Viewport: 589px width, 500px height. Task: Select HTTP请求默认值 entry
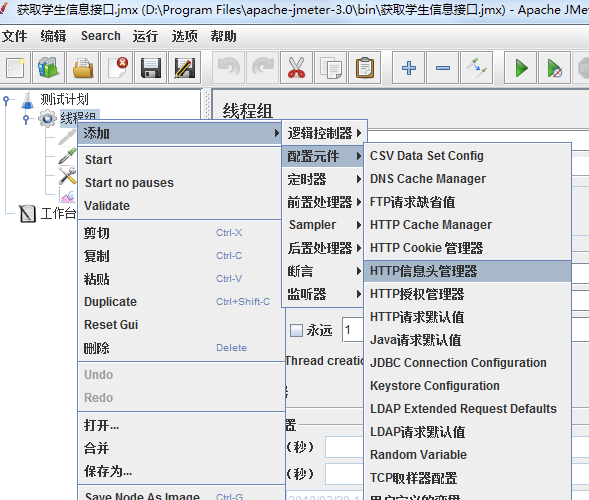[468, 317]
